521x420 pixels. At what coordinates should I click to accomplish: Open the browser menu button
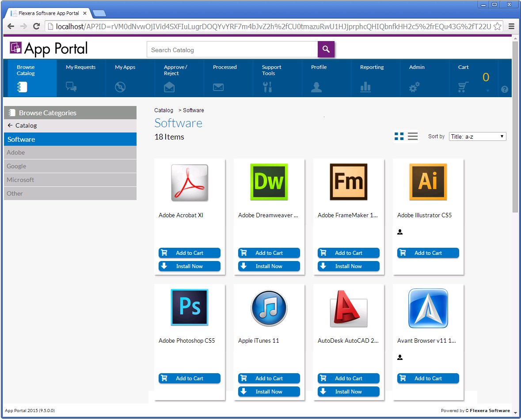click(512, 26)
